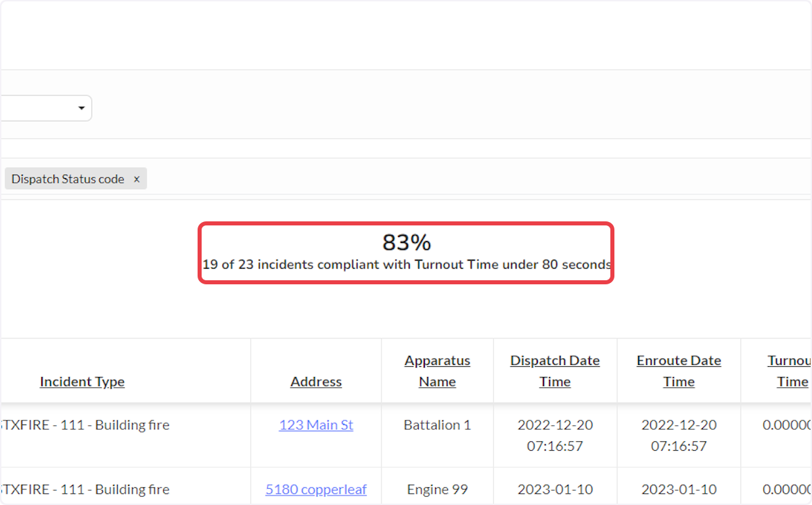
Task: Select Building fire incident in 5180 copperleaf row
Action: pyautogui.click(x=85, y=489)
